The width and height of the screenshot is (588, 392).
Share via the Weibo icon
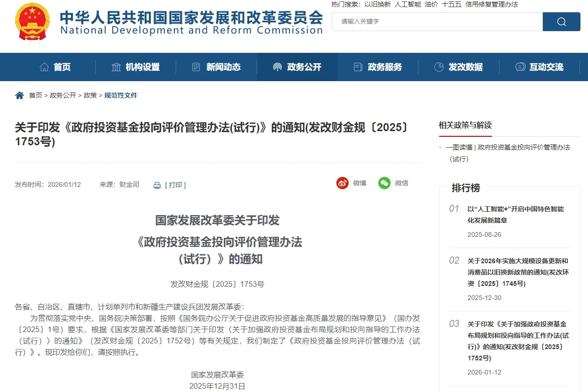pos(343,183)
